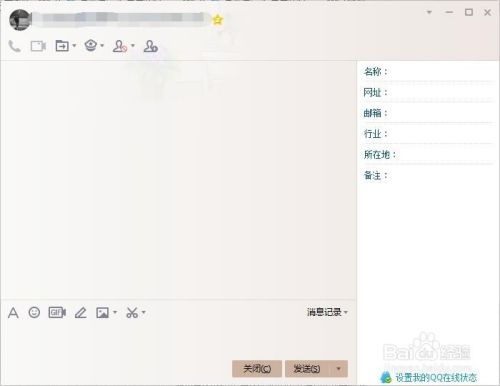
Task: Click the add contact person icon
Action: (x=151, y=46)
